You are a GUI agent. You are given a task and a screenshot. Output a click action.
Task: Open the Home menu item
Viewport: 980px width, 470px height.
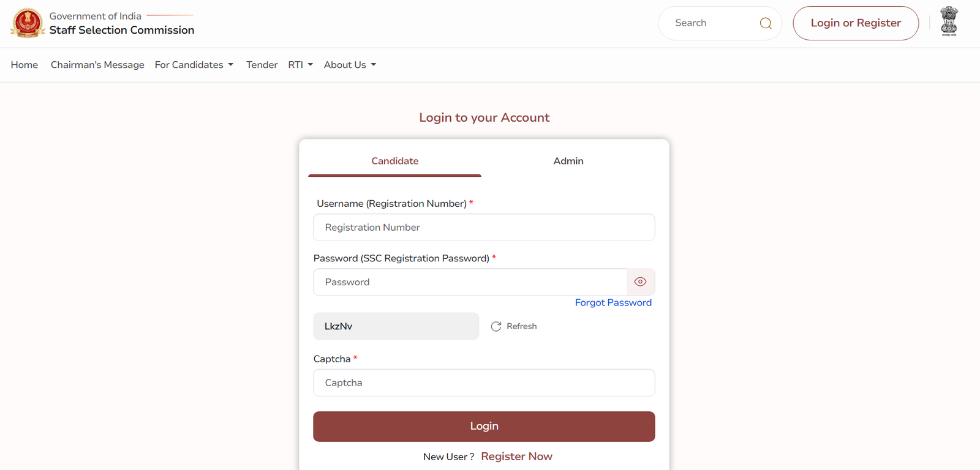click(24, 64)
